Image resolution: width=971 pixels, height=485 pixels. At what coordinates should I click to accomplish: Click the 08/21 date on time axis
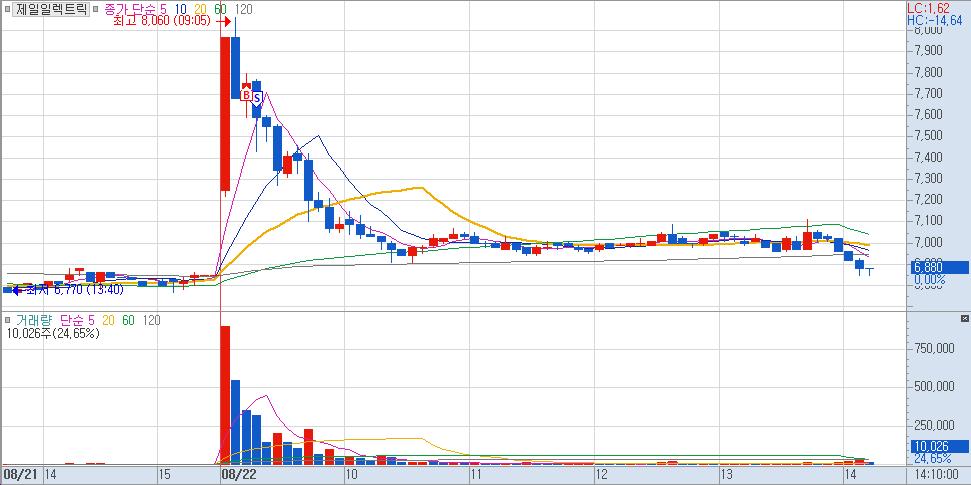(x=18, y=475)
